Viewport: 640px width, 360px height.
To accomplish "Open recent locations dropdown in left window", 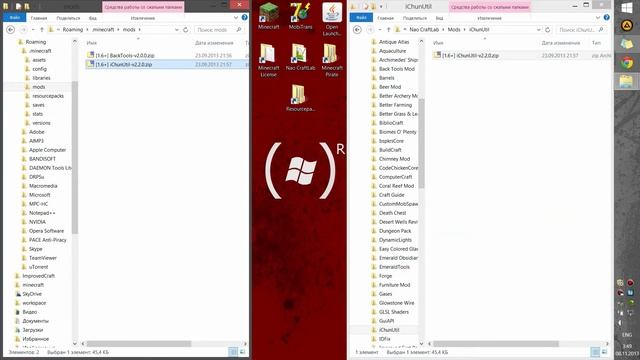I will pos(33,29).
